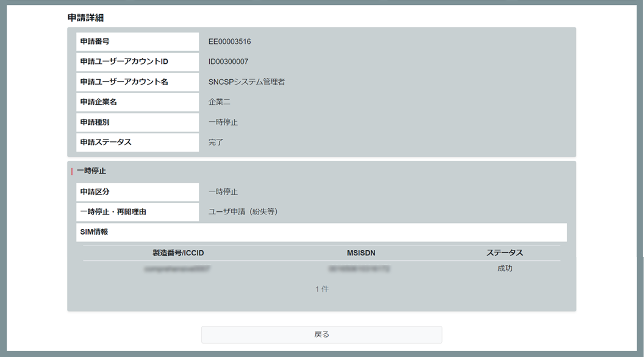Click the 戻る back button
644x357 pixels.
point(321,334)
